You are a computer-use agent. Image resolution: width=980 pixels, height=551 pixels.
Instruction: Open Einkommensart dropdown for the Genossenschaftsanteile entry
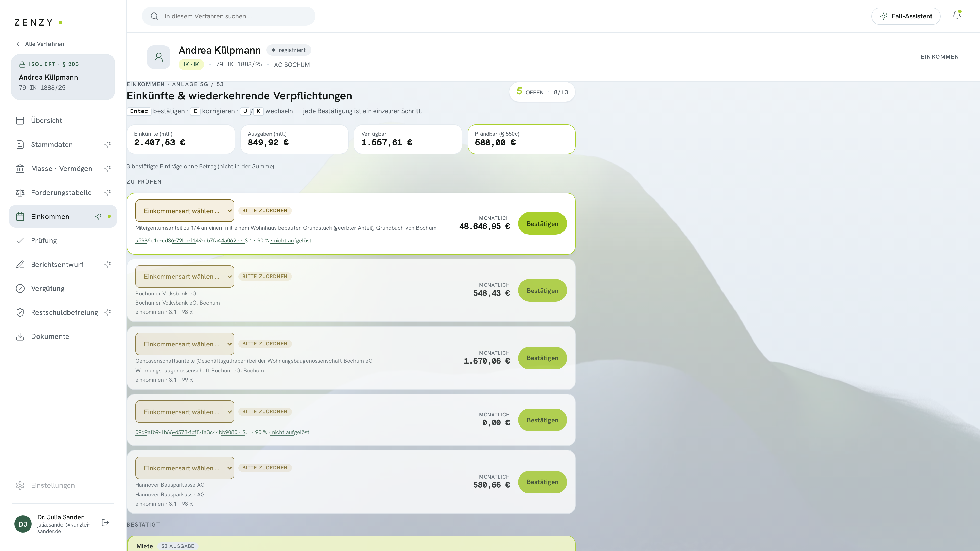(x=185, y=344)
